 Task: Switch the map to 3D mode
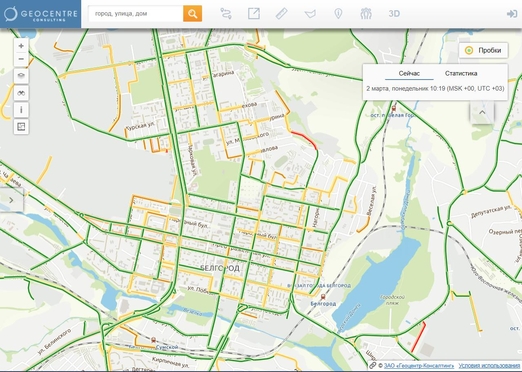[x=394, y=14]
